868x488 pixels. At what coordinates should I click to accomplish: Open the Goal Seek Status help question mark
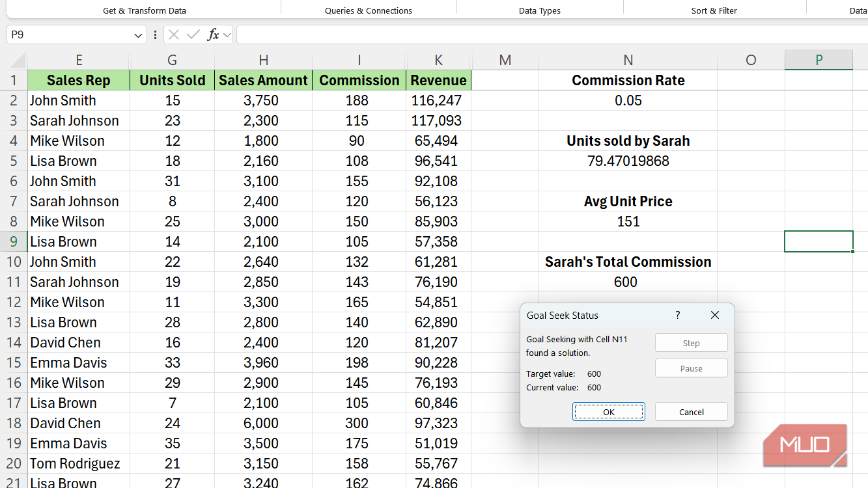678,315
